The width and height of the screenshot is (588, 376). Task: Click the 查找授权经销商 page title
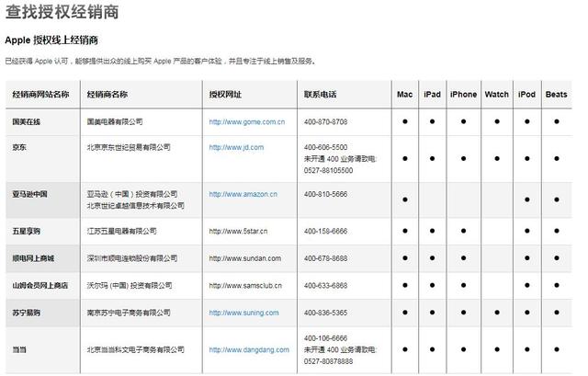pos(62,11)
